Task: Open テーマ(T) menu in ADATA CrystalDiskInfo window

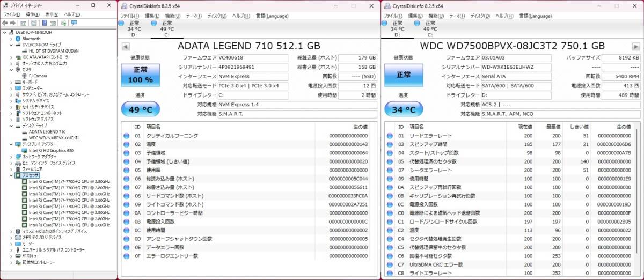Action: click(194, 16)
